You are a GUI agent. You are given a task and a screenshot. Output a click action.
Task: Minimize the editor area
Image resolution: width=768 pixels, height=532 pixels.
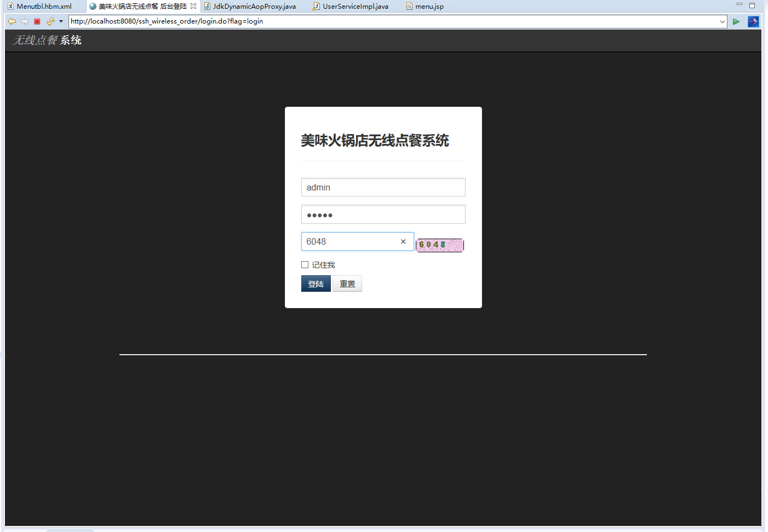click(740, 5)
